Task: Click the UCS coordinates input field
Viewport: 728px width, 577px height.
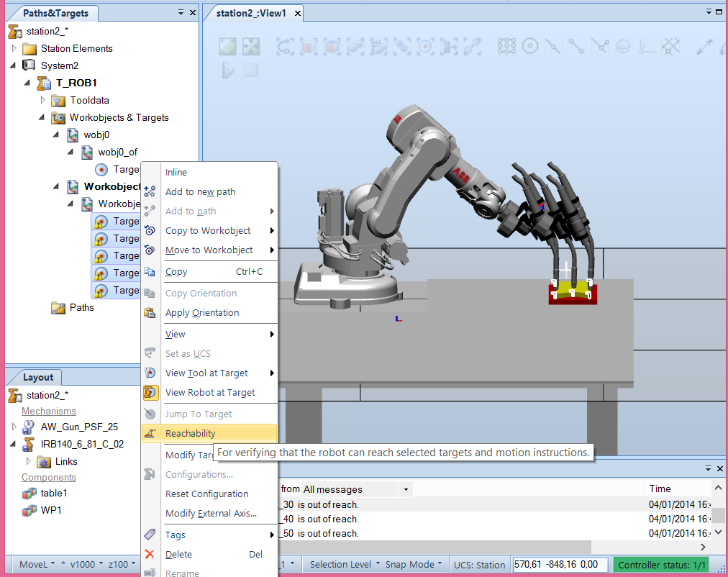Action: click(x=560, y=564)
